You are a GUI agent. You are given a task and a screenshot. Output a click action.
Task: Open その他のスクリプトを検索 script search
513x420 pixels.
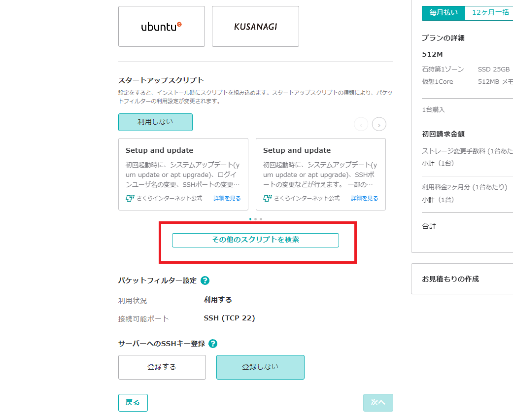coord(255,240)
